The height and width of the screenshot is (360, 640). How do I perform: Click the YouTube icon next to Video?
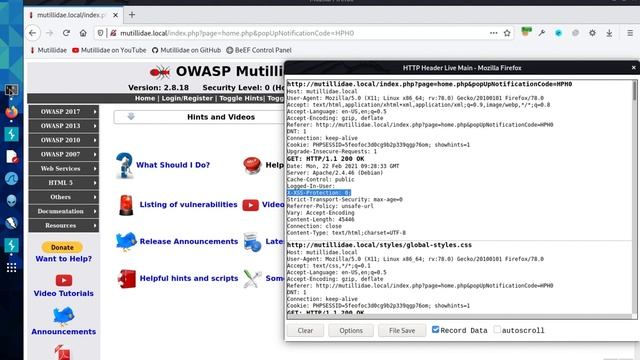[x=250, y=205]
